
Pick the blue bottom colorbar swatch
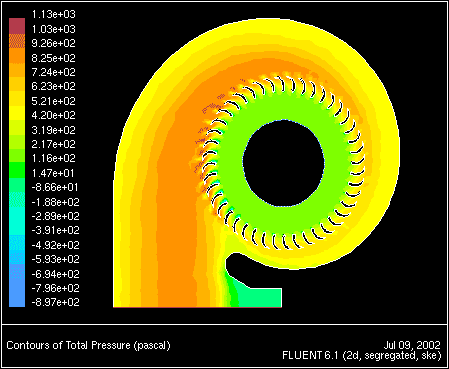click(17, 292)
